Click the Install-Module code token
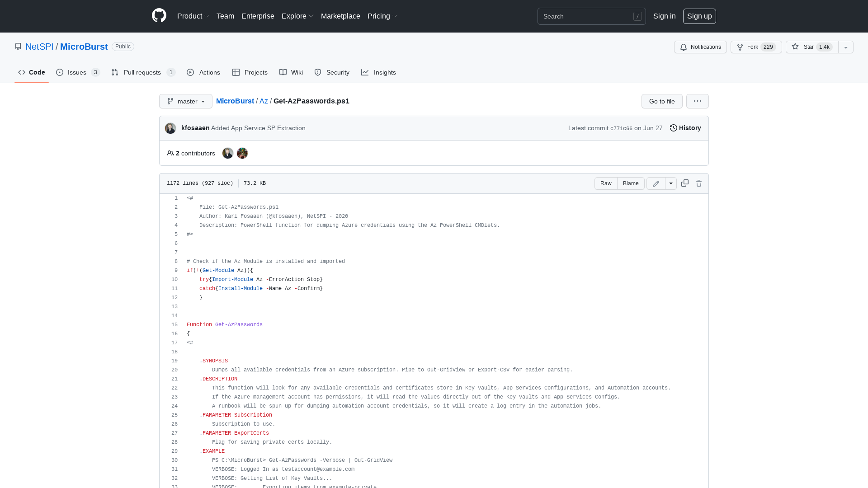The height and width of the screenshot is (488, 868). [241, 288]
